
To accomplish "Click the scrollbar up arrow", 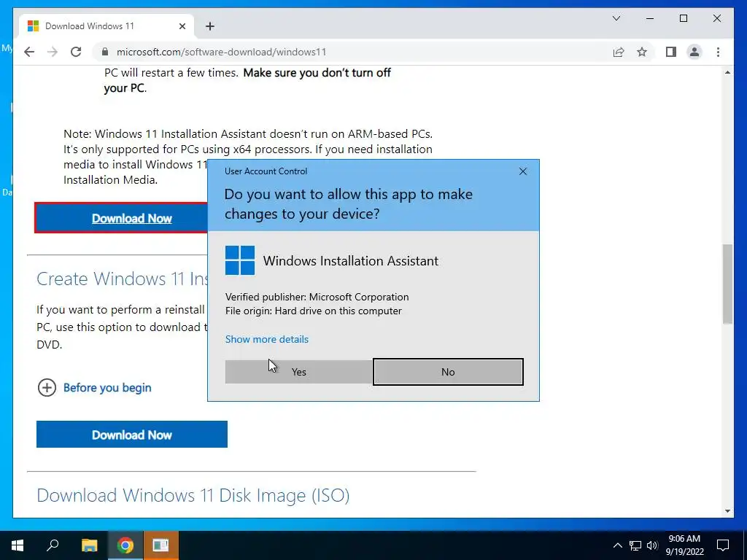I will tap(727, 72).
